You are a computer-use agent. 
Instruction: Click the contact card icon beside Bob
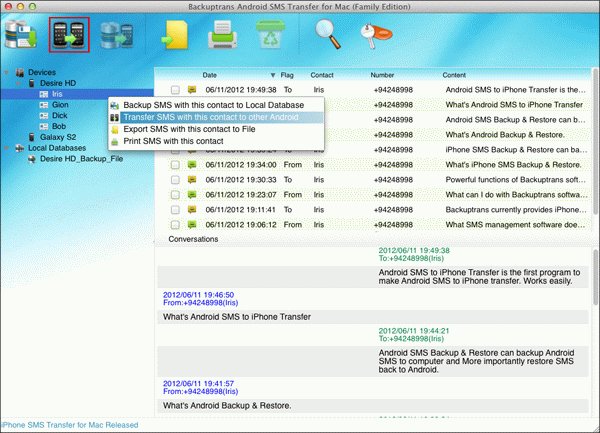[44, 126]
